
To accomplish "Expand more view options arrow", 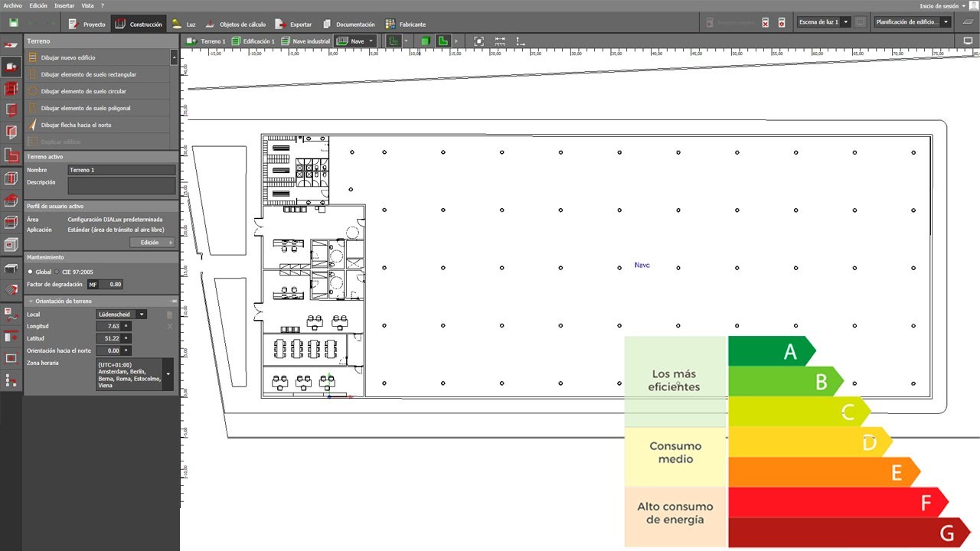I will (x=456, y=41).
